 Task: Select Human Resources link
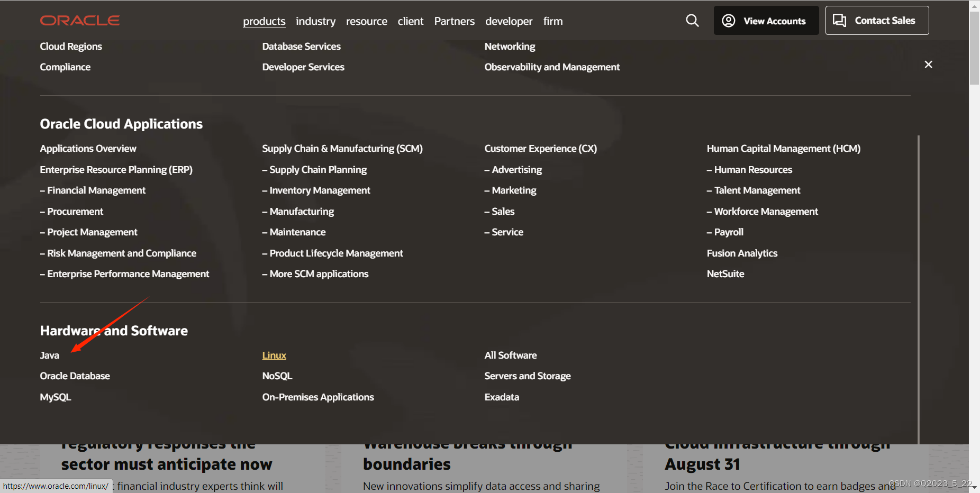click(x=749, y=170)
